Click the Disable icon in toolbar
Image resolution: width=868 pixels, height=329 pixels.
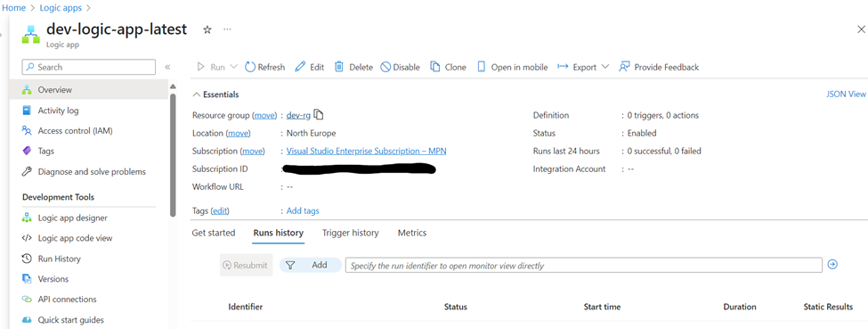(385, 67)
